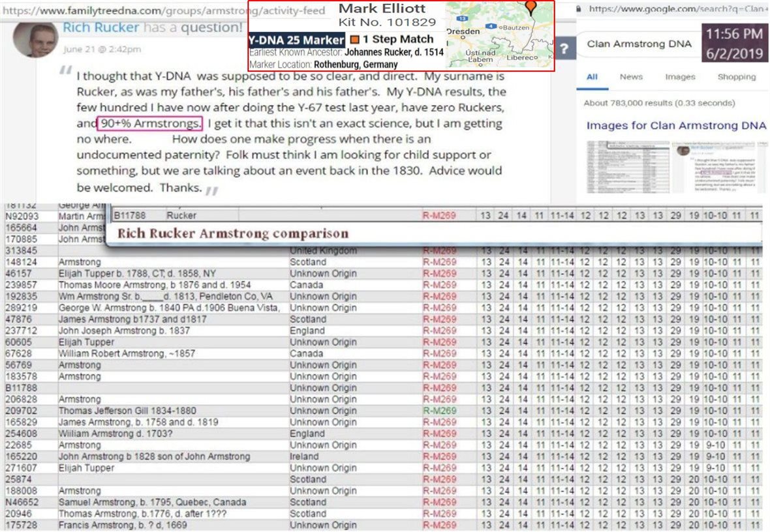Image resolution: width=770 pixels, height=532 pixels.
Task: Click Rothenburg, Germany marker location
Action: point(356,65)
